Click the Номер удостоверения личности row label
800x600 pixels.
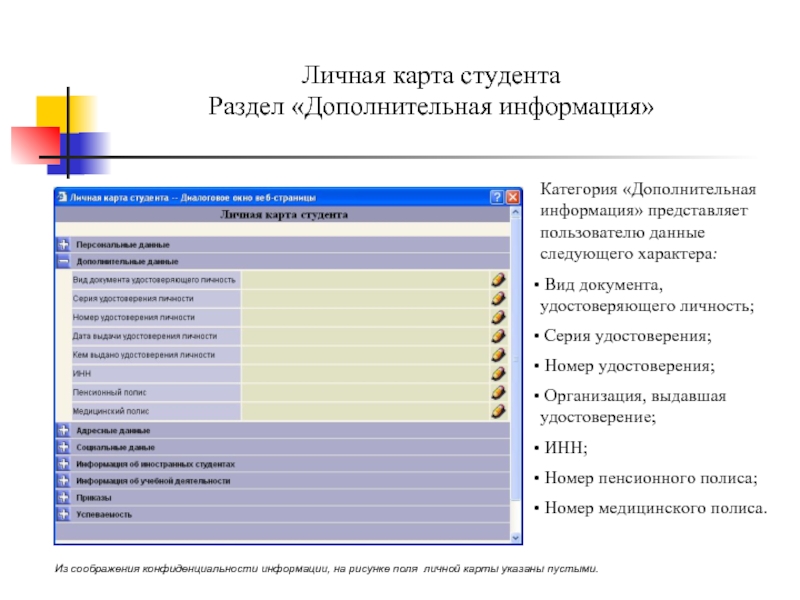coord(134,317)
